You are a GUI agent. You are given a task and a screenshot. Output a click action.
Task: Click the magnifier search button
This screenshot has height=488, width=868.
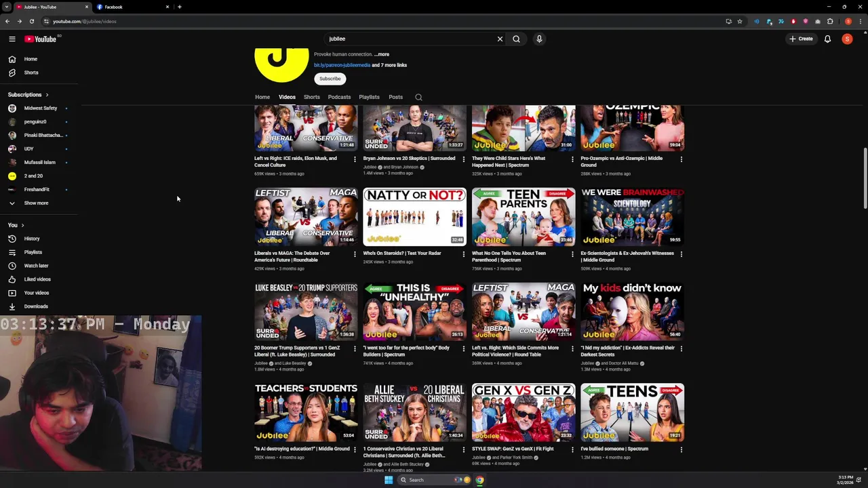tap(517, 39)
